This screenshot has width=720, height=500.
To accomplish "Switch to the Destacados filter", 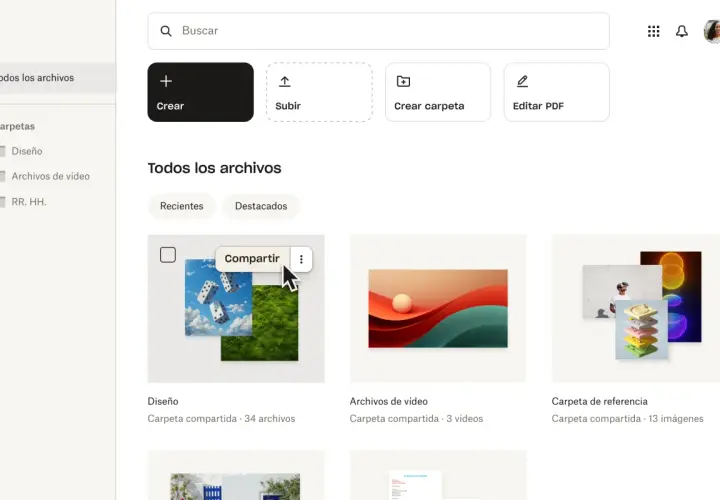I will point(261,206).
